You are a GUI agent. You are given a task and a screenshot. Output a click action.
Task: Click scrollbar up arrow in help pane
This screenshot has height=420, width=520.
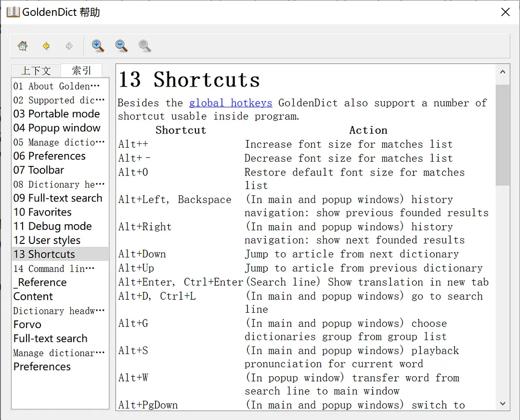click(502, 72)
